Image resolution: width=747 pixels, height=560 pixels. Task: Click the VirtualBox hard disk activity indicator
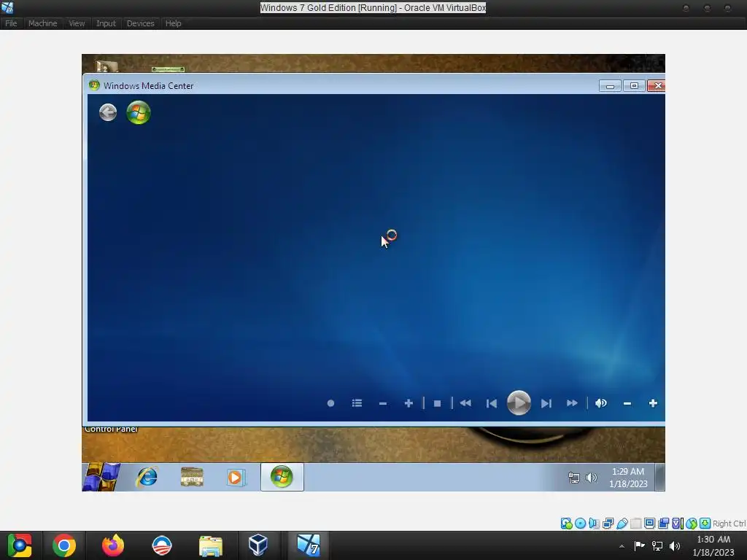pos(566,524)
